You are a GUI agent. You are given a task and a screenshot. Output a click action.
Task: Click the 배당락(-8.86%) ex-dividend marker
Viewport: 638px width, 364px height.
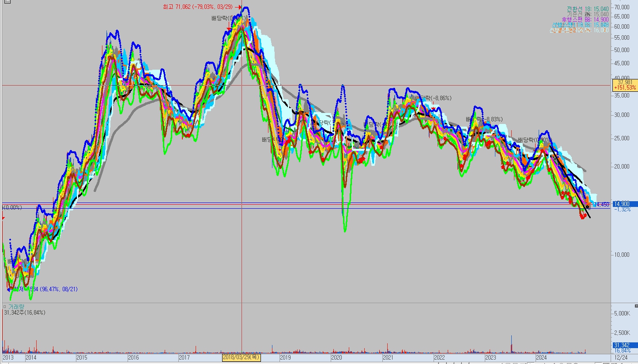[434, 98]
